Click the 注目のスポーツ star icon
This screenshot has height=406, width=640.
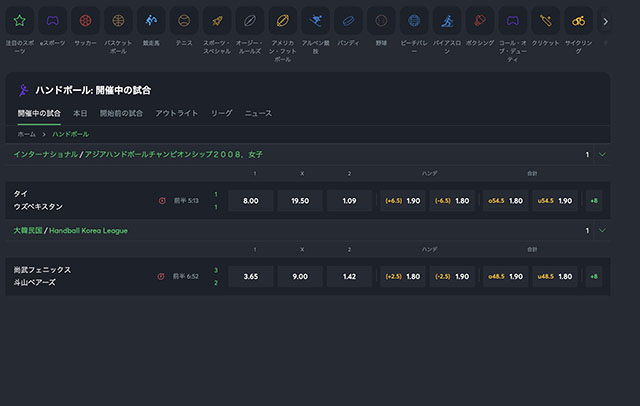20,20
